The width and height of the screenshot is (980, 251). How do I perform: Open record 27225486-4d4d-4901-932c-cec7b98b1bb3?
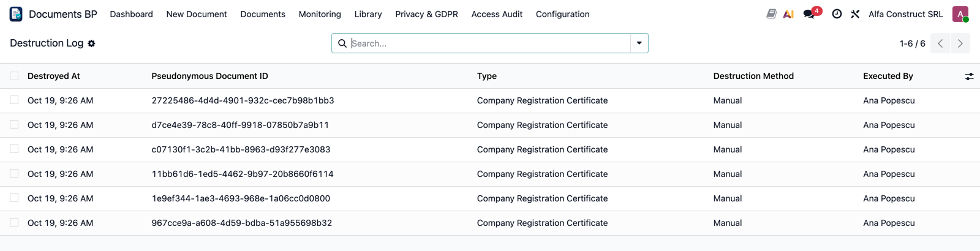pos(243,100)
